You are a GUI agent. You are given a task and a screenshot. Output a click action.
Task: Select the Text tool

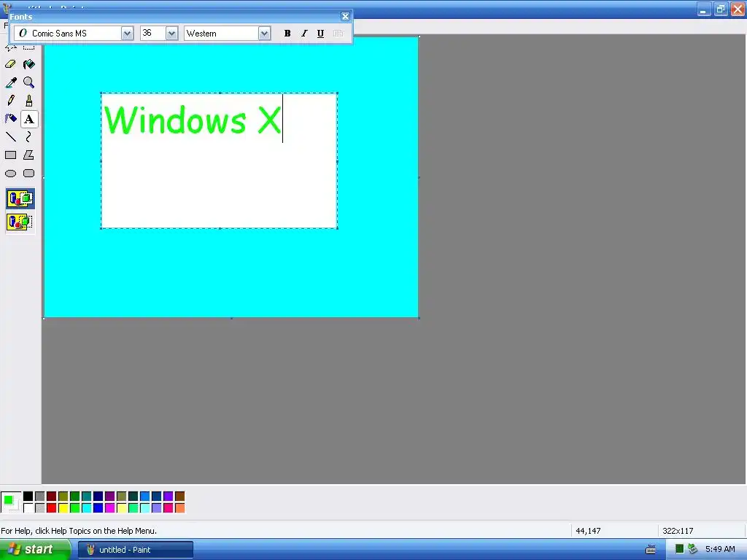pos(29,119)
